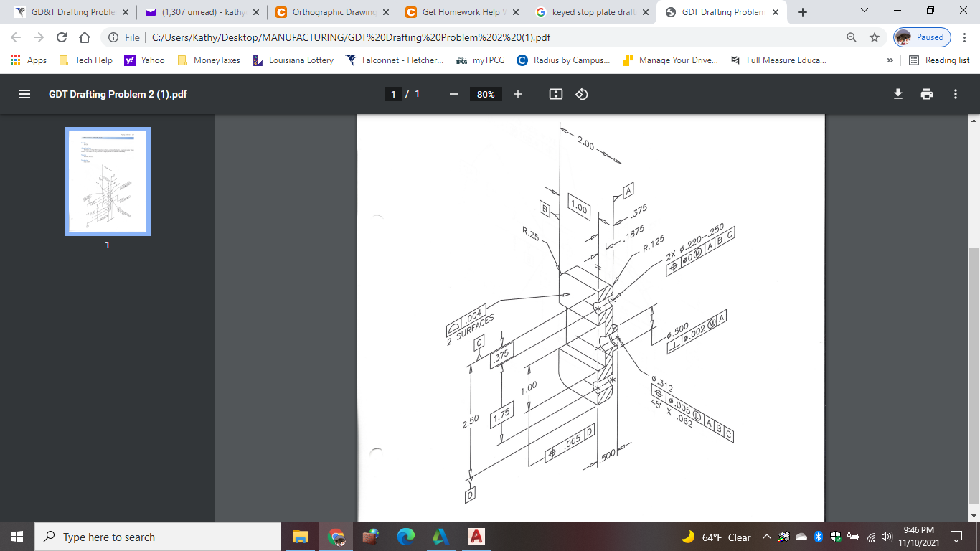Decrease zoom with the minus control
This screenshot has height=551, width=980.
pos(453,93)
